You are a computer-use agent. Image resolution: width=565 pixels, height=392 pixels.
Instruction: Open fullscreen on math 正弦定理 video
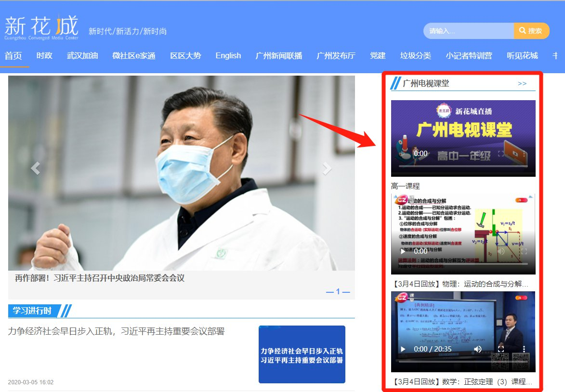501,349
